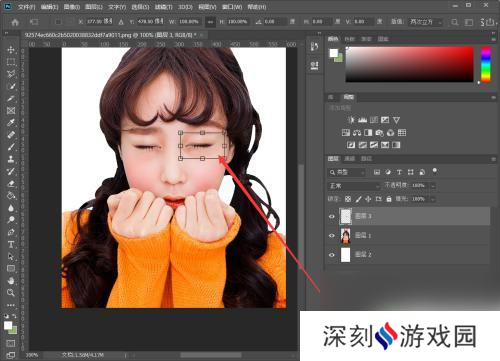500x361 pixels.
Task: Add a Photo Filter adjustment
Action: point(379,133)
